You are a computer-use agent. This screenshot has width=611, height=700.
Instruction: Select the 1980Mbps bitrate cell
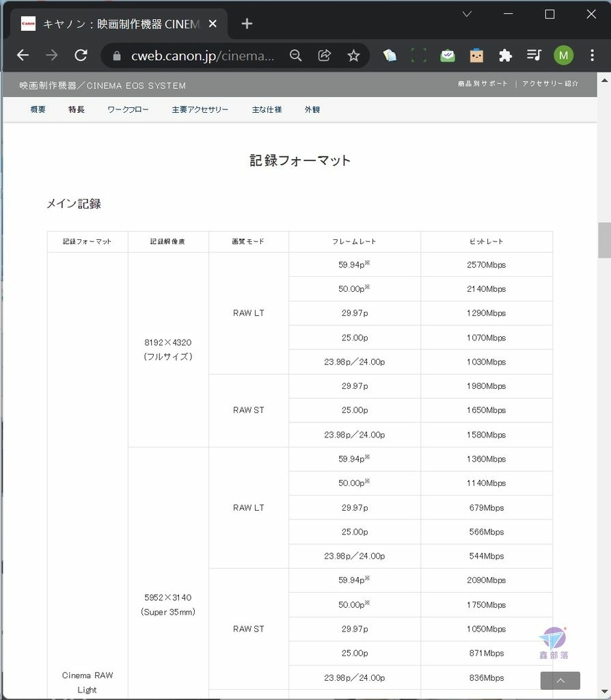click(x=487, y=386)
